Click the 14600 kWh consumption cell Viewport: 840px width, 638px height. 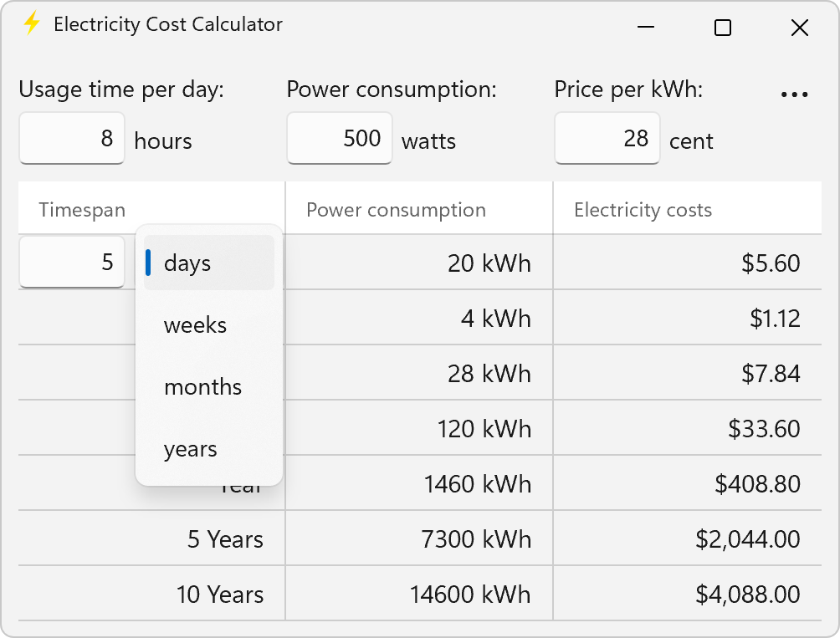470,595
